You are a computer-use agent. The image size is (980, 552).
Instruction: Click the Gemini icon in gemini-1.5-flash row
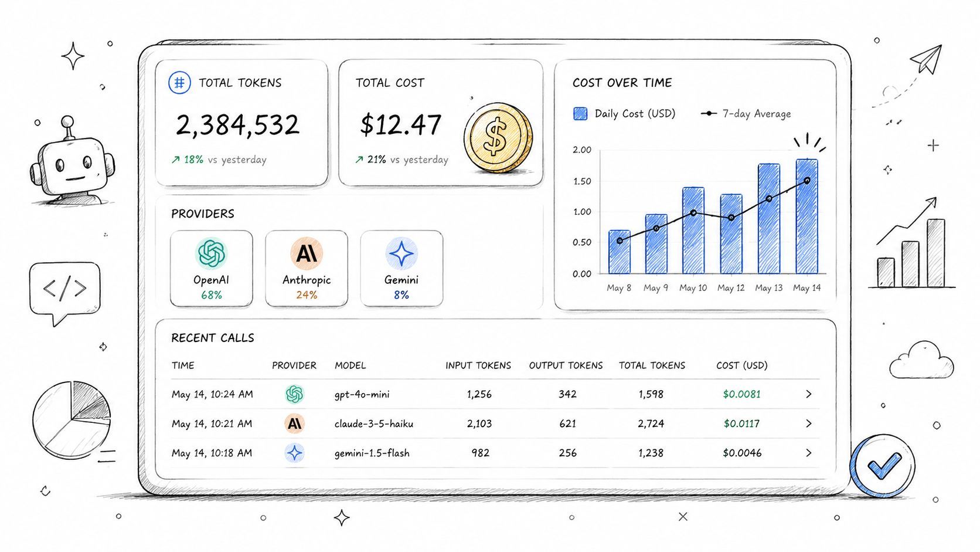click(x=294, y=453)
